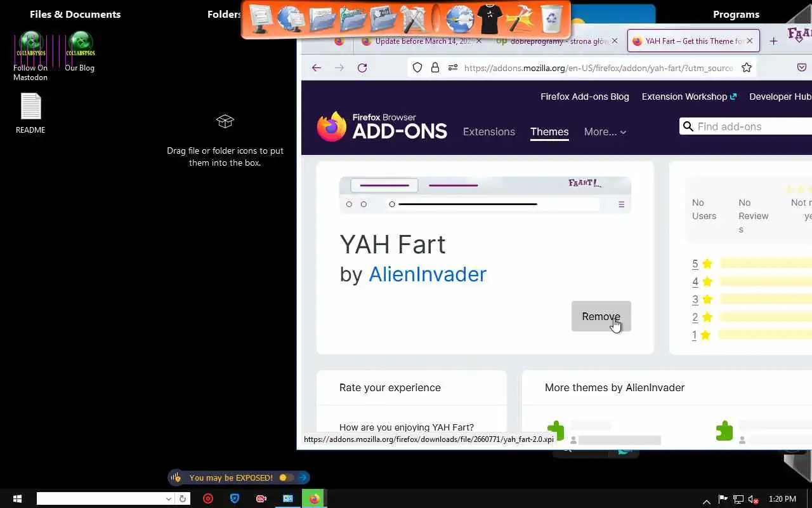Click the Firefox address bar URL
812x508 pixels.
598,68
